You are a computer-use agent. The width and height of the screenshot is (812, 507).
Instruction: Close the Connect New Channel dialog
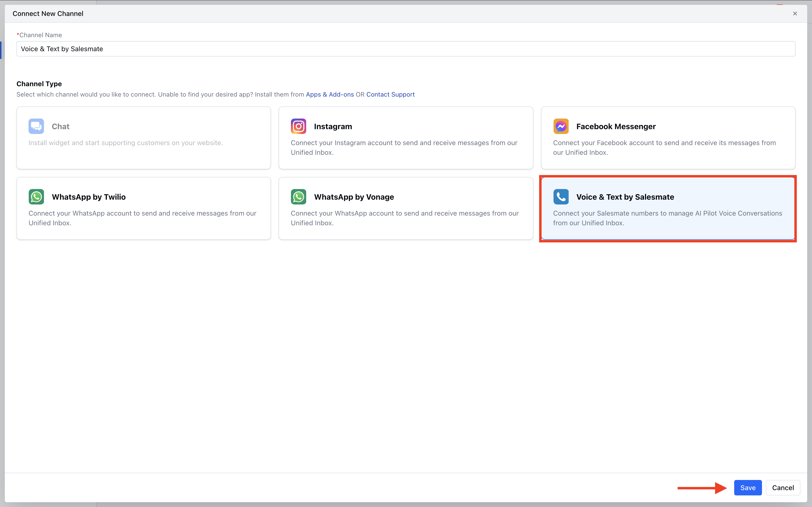795,14
